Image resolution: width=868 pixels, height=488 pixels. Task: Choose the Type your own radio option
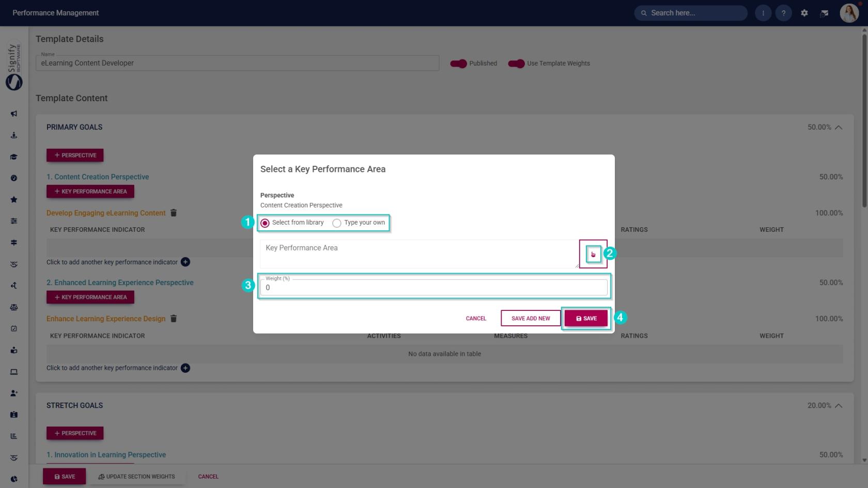337,223
